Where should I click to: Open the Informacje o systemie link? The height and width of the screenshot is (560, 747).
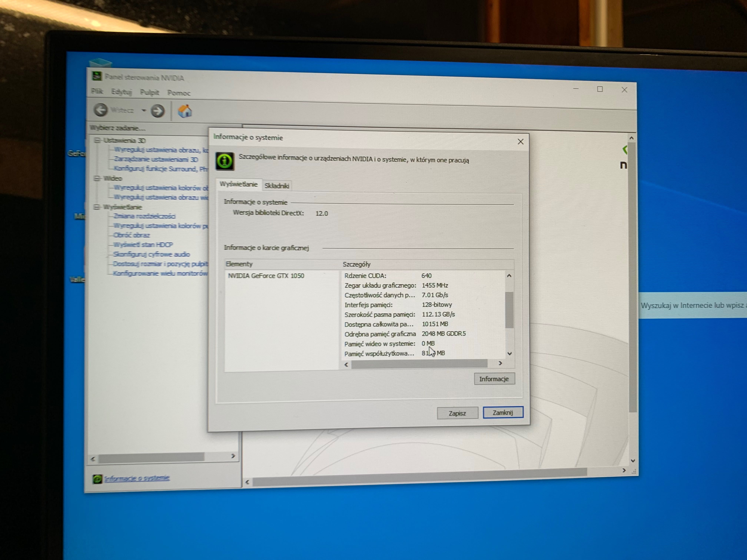[x=137, y=478]
